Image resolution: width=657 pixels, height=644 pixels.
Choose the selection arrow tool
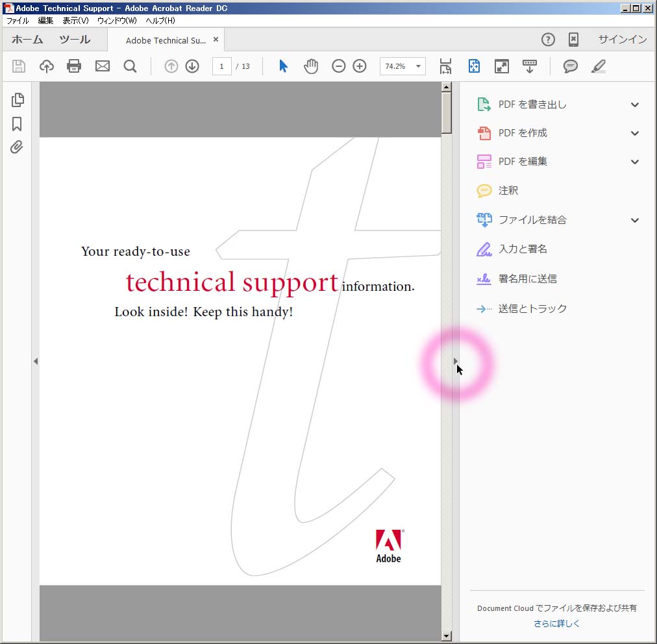(283, 66)
